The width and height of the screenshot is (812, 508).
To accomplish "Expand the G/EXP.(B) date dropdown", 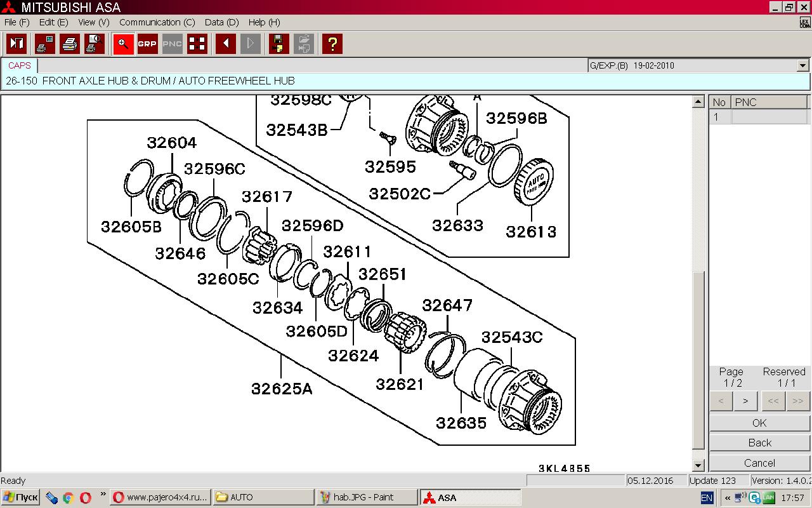I will click(x=802, y=65).
